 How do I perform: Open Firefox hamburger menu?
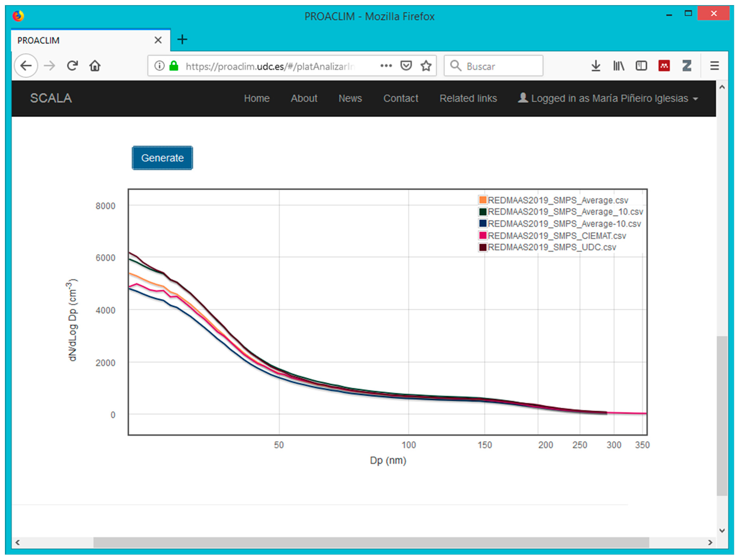click(x=714, y=66)
